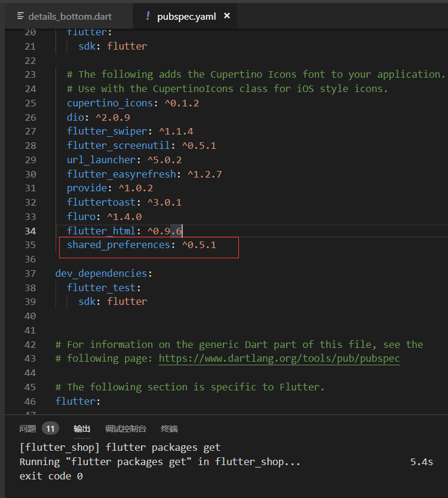Switch to the 调试控制台 debug console tab
Screen dimensions: 448x498
click(x=125, y=429)
